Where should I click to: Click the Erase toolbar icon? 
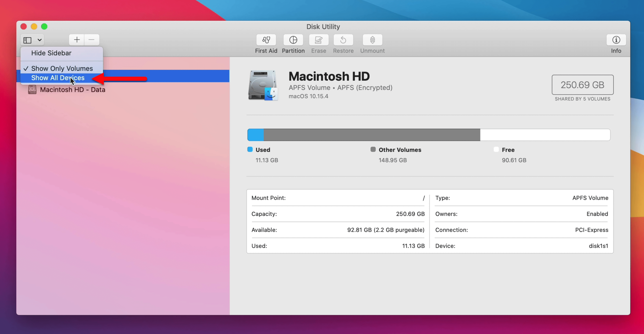tap(319, 40)
